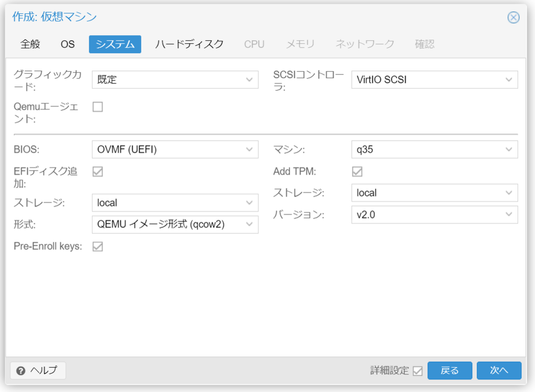Image resolution: width=535 pixels, height=392 pixels.
Task: Switch to the 全般 tab
Action: [30, 44]
